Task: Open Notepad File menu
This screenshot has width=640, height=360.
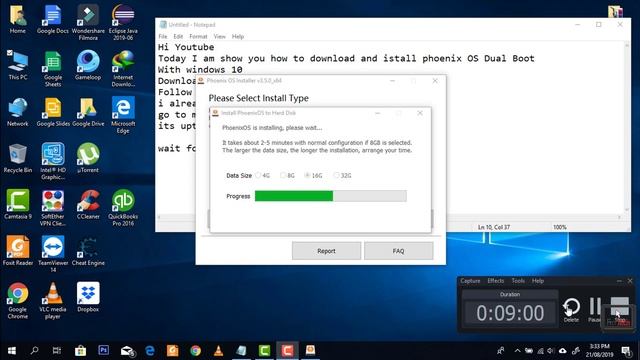Action: pos(163,36)
